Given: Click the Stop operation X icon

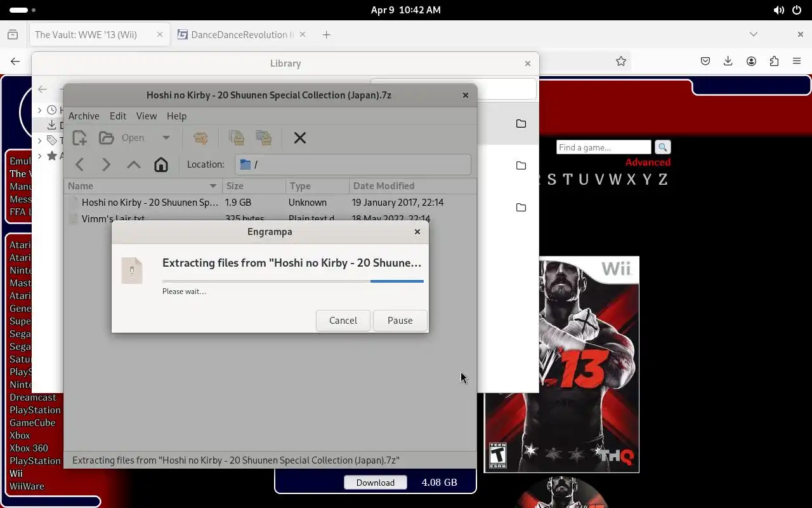Looking at the screenshot, I should [x=300, y=138].
